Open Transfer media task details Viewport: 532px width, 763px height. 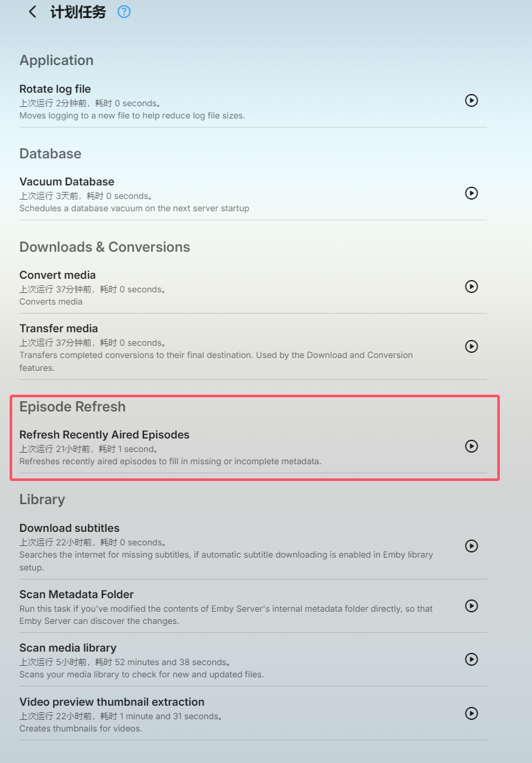[x=59, y=328]
